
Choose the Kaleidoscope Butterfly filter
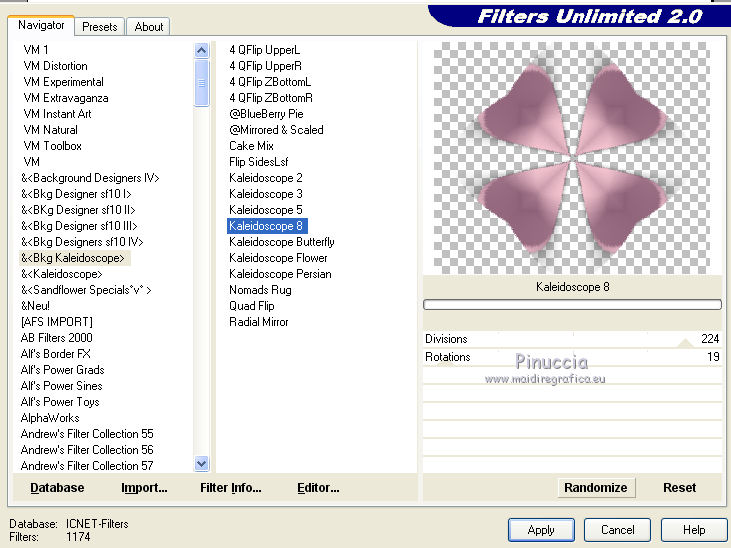click(x=282, y=242)
